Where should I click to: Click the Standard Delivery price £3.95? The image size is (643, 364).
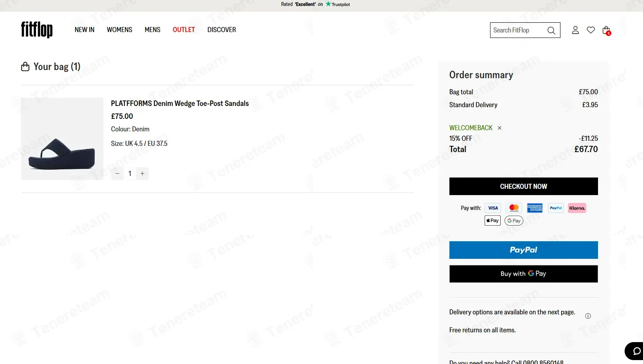(x=590, y=105)
